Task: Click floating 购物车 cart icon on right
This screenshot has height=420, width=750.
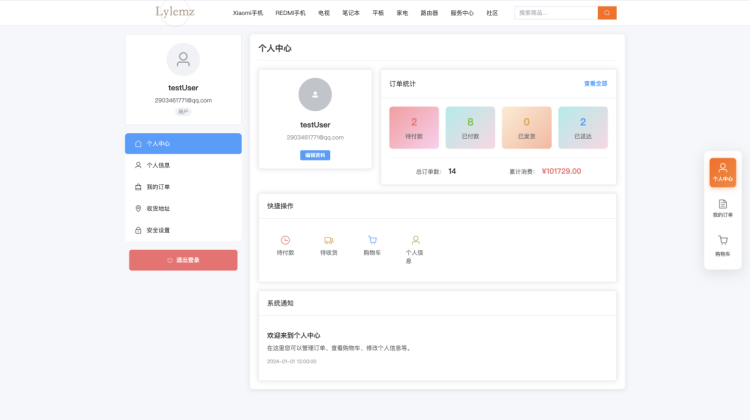Action: pyautogui.click(x=723, y=244)
